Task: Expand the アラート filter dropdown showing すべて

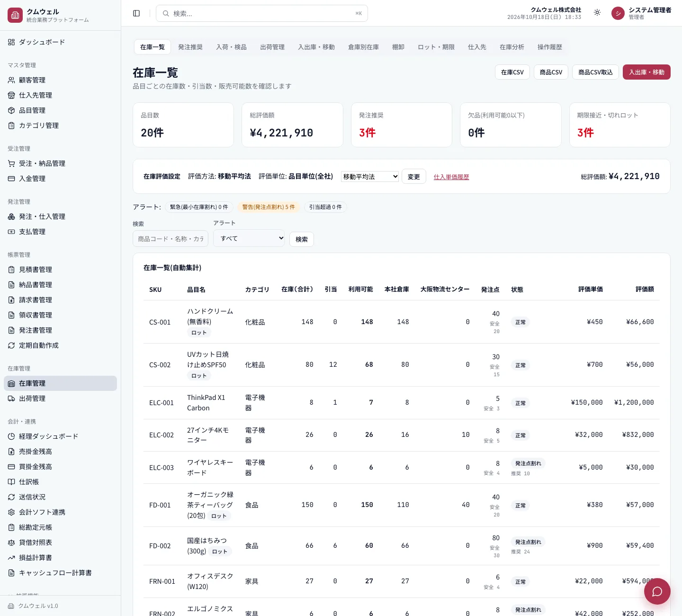Action: (x=249, y=238)
